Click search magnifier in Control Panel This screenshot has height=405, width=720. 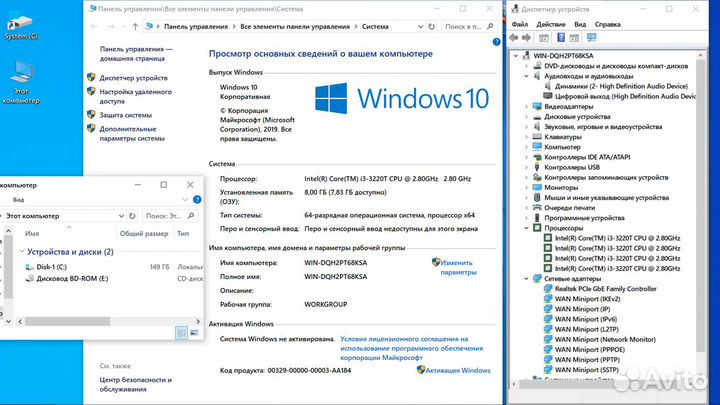[x=490, y=27]
